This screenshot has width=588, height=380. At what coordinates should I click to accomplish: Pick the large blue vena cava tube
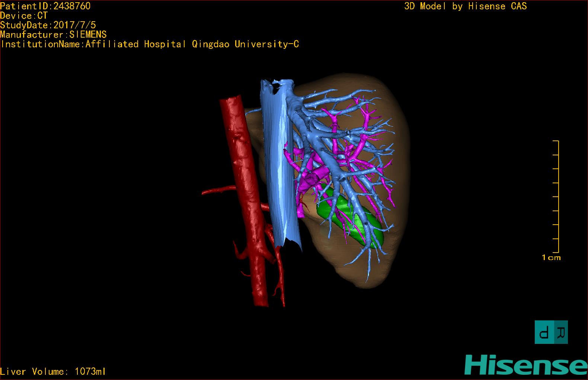[279, 164]
